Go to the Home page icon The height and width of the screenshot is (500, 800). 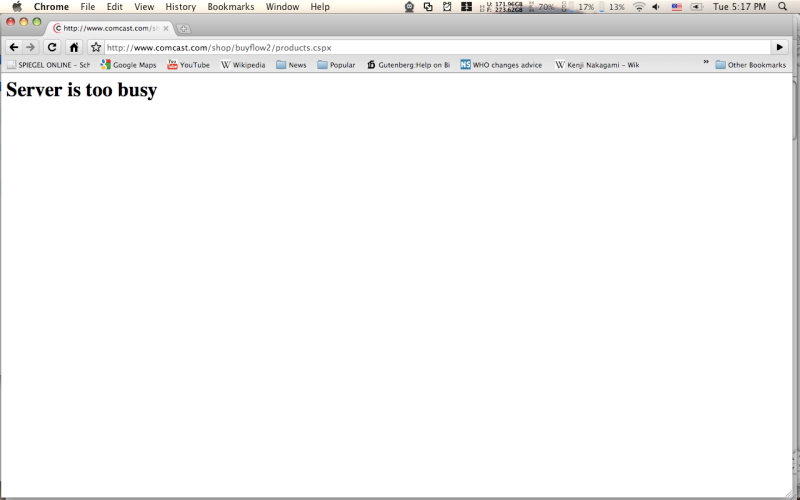click(74, 47)
